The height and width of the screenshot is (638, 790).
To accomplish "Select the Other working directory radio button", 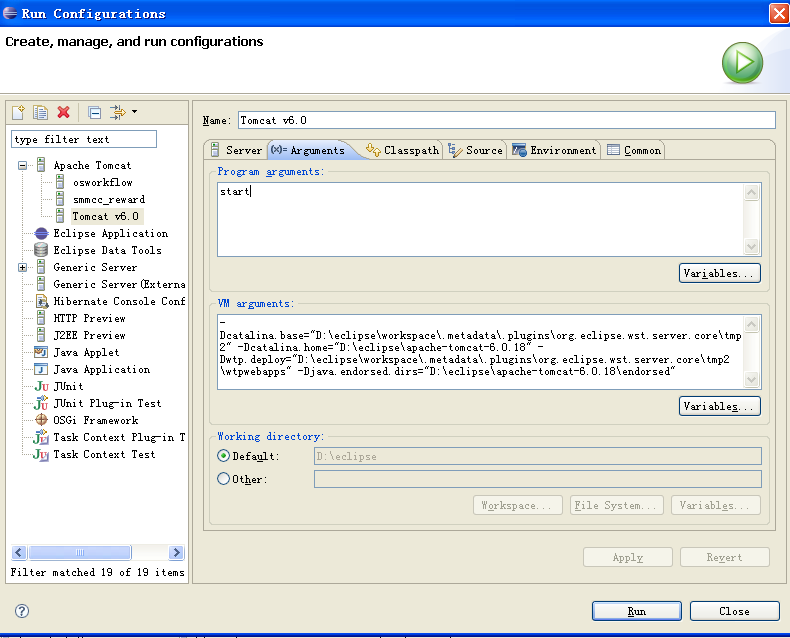I will [223, 478].
